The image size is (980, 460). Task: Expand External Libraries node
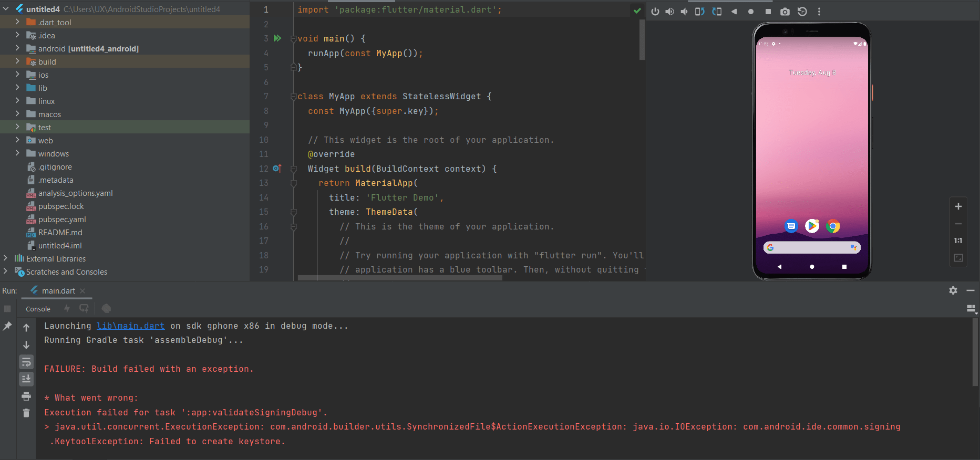point(6,258)
